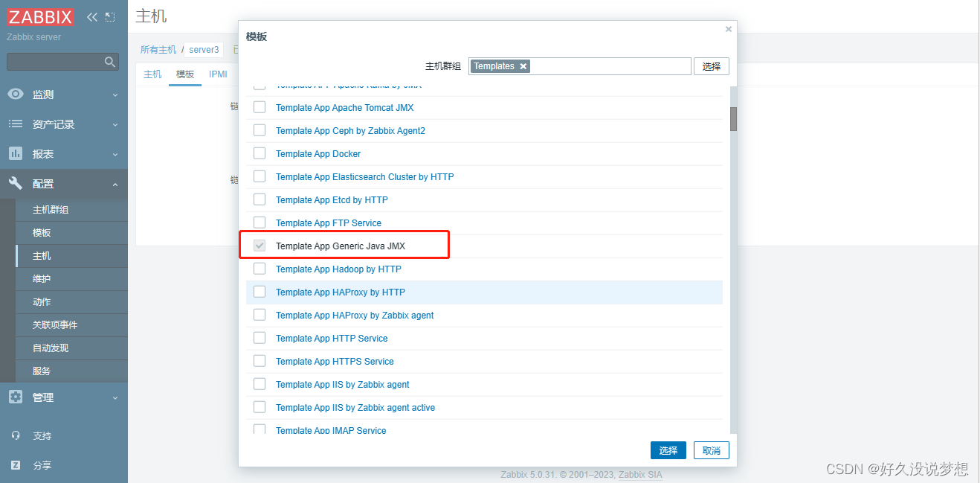Tick the Template App Docker checkbox

click(x=259, y=153)
